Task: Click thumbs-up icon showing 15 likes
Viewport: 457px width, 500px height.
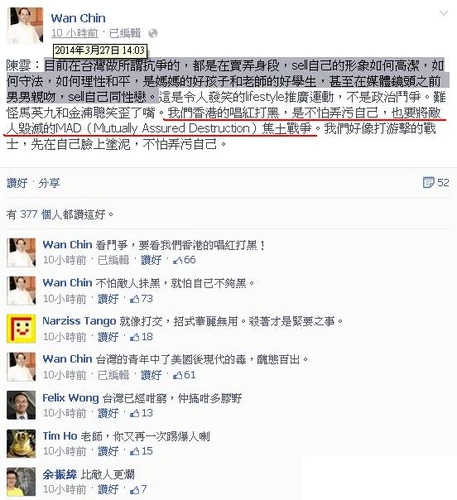Action: point(135,451)
